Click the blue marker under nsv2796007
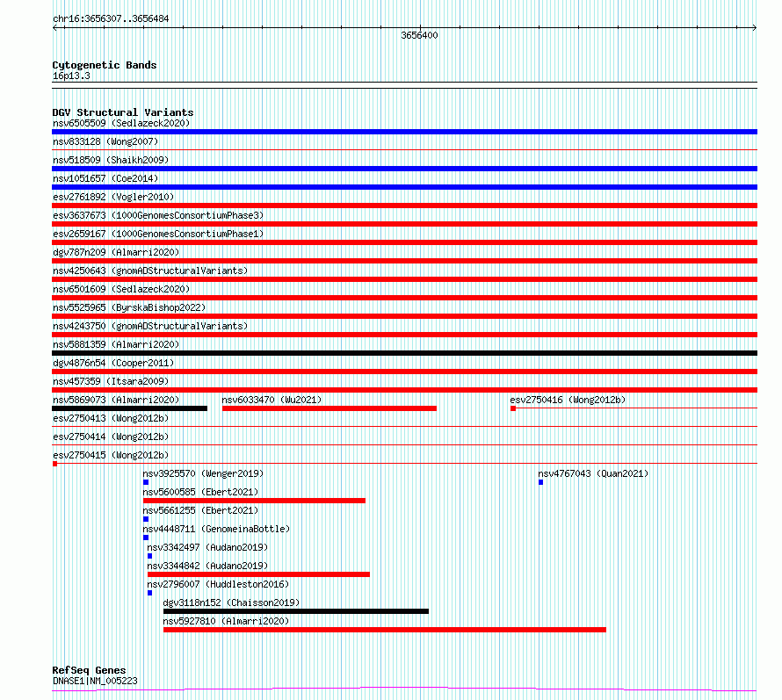The image size is (782, 700). pyautogui.click(x=149, y=594)
